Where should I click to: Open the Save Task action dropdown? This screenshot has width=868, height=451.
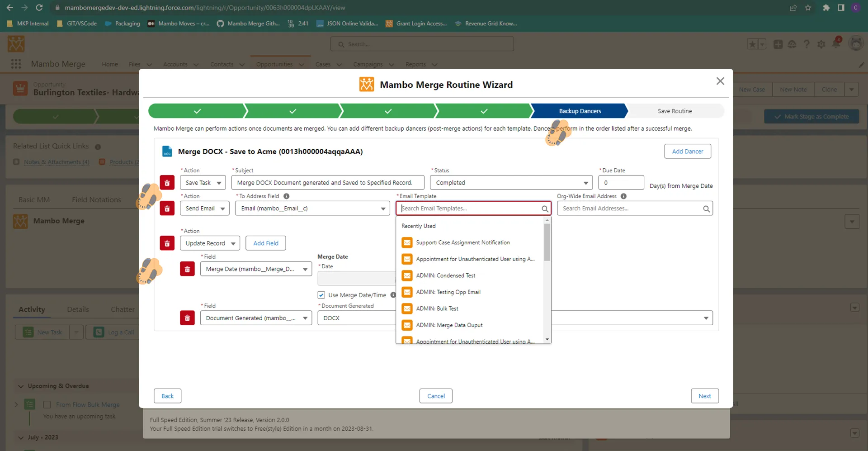[203, 183]
